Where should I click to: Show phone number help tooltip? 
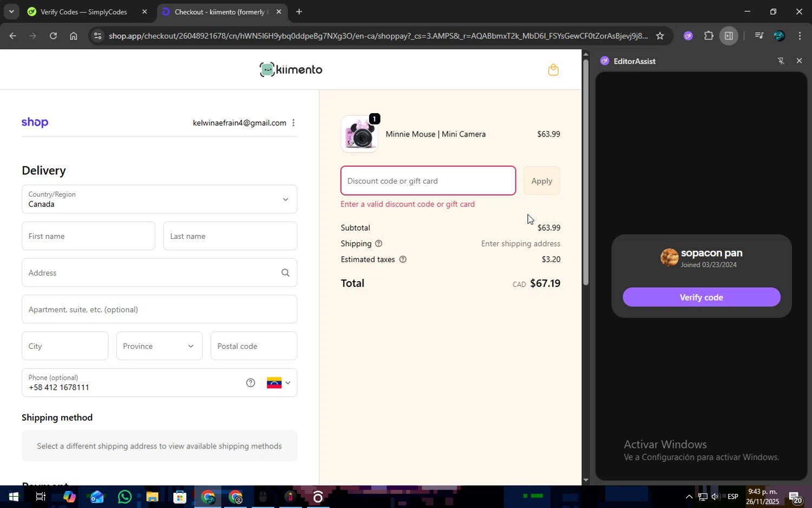point(250,383)
